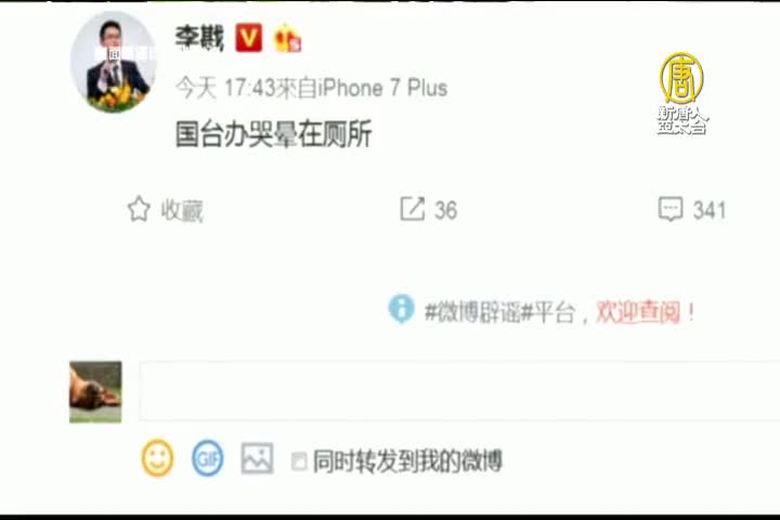This screenshot has height=520, width=780.
Task: Click 李戡's round profile avatar
Action: tap(114, 62)
